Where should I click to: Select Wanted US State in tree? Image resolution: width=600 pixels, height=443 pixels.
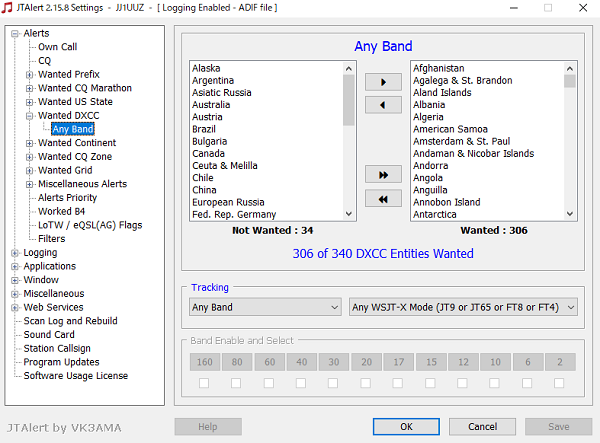pyautogui.click(x=75, y=102)
